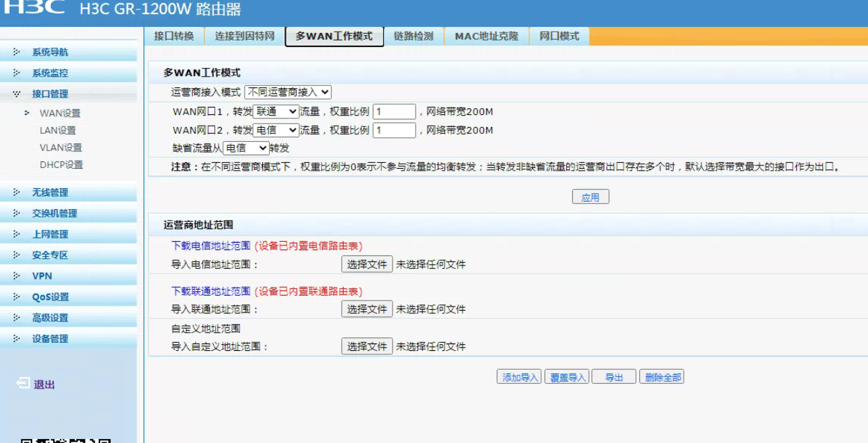Open the 运营商接入模式 dropdown

click(288, 92)
